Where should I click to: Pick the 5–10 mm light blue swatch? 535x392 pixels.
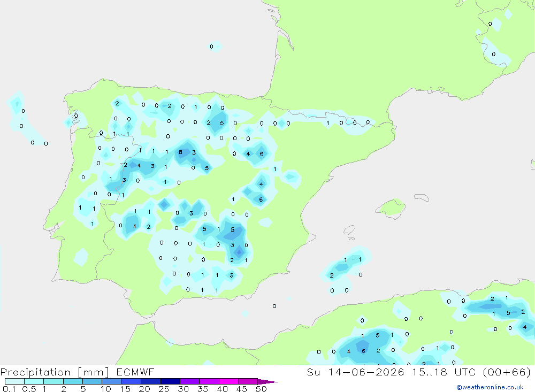(93, 381)
